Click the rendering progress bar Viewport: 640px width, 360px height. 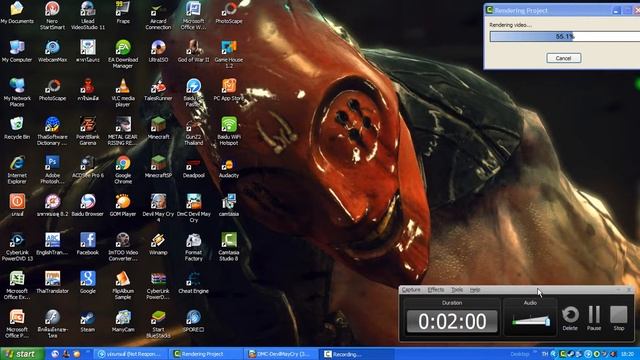tap(565, 36)
